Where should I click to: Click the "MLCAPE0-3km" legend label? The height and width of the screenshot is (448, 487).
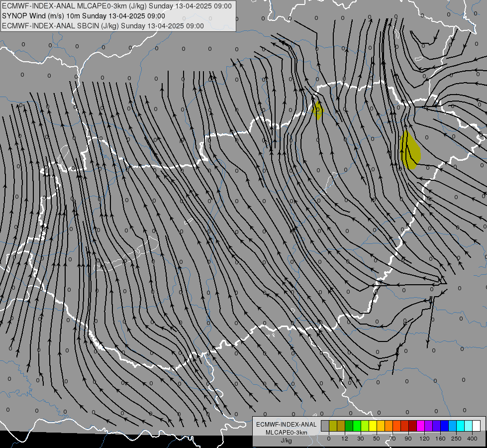tap(287, 433)
